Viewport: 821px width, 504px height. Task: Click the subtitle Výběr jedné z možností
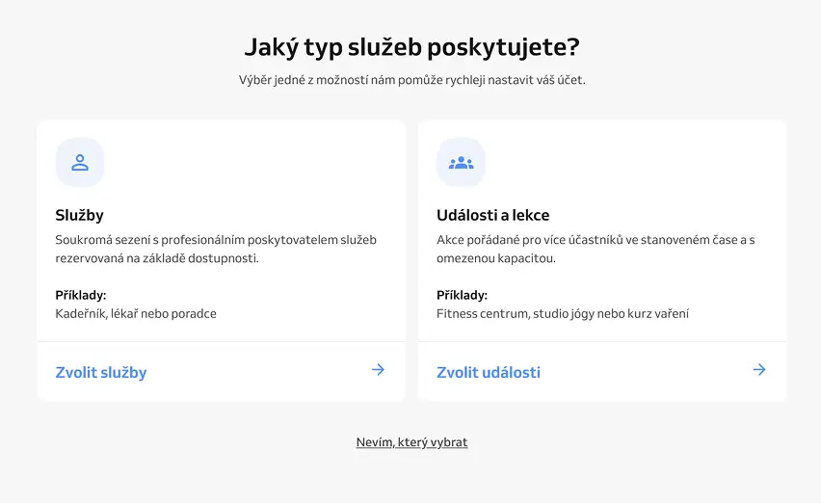[412, 80]
